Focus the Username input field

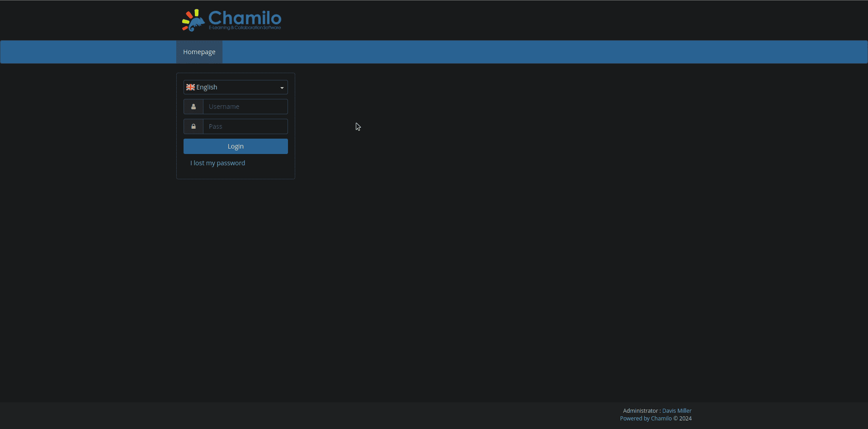point(245,107)
